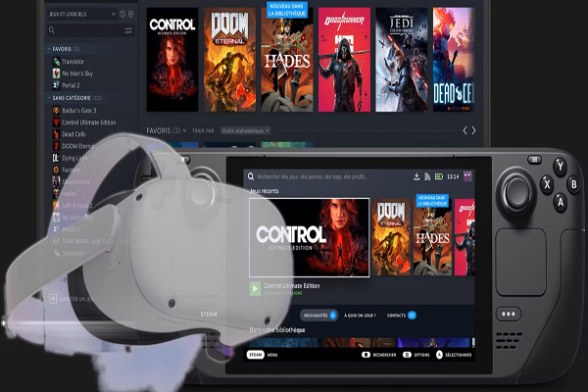Open the Hades cover in monitor library
The image size is (588, 392).
pos(287,60)
